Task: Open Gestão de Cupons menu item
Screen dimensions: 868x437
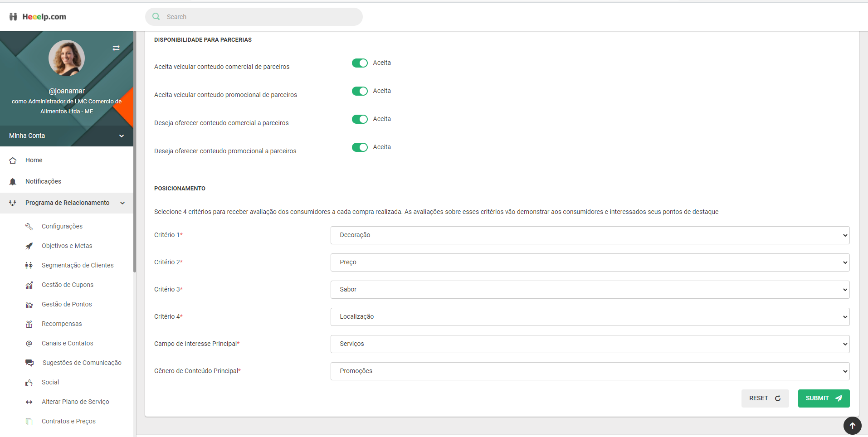Action: (x=68, y=285)
